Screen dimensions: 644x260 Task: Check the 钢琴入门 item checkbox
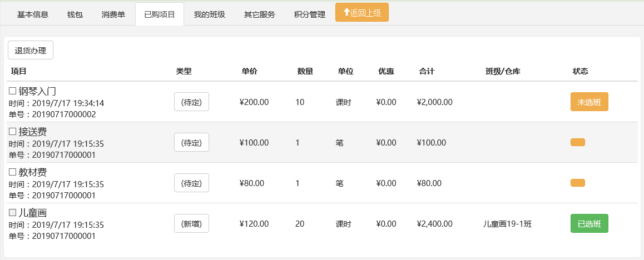pos(12,91)
